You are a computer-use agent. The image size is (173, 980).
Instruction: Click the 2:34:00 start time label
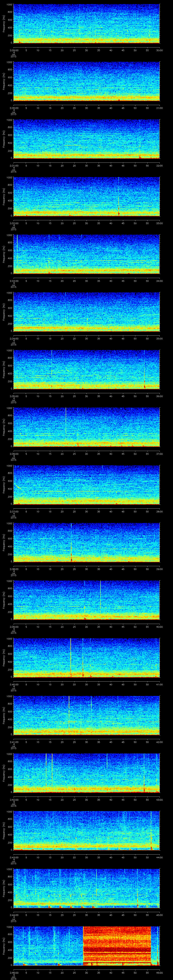coord(14,339)
